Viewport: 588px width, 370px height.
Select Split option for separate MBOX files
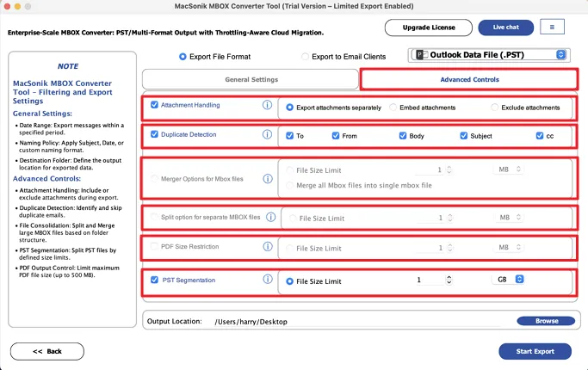click(154, 217)
